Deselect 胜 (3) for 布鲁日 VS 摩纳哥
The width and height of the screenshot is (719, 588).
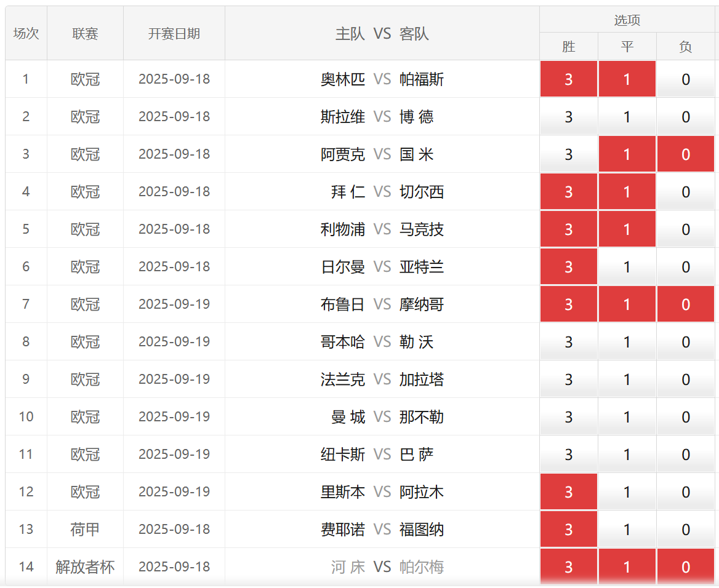coord(569,305)
